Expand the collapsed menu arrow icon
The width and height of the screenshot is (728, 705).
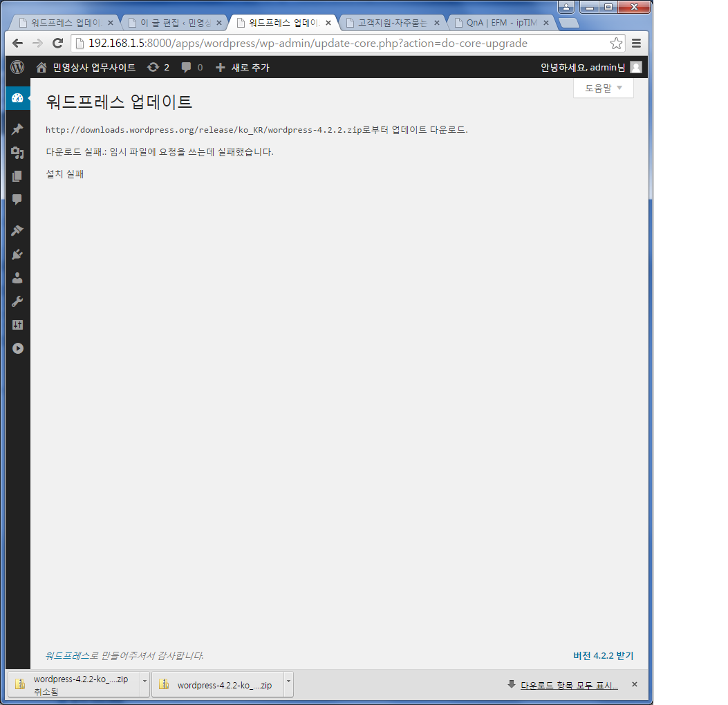(x=18, y=348)
